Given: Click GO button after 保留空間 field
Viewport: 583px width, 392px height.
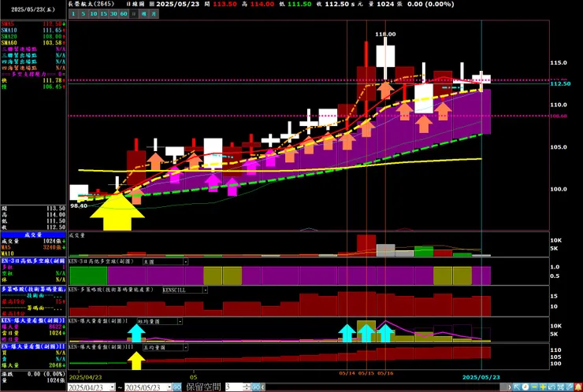Looking at the screenshot, I should [x=256, y=387].
